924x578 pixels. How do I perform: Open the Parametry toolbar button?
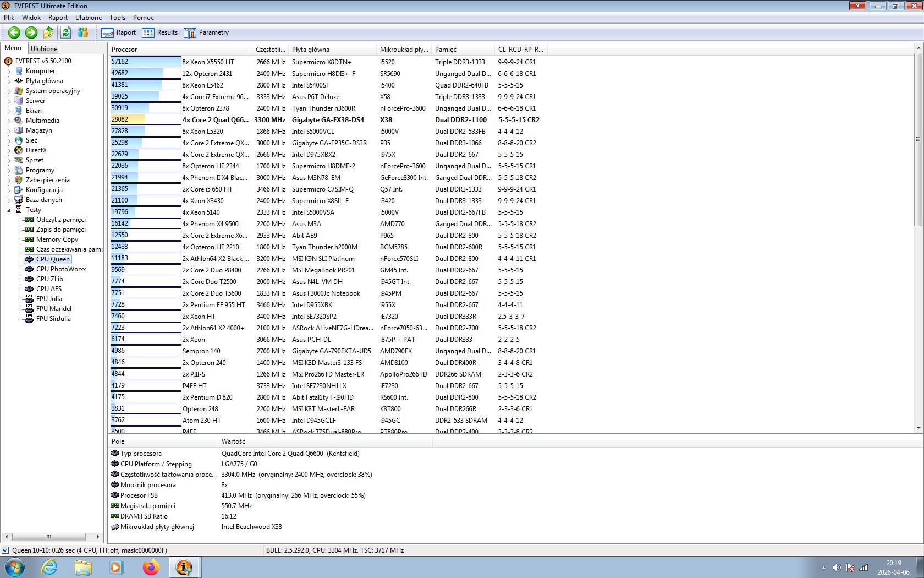[206, 32]
